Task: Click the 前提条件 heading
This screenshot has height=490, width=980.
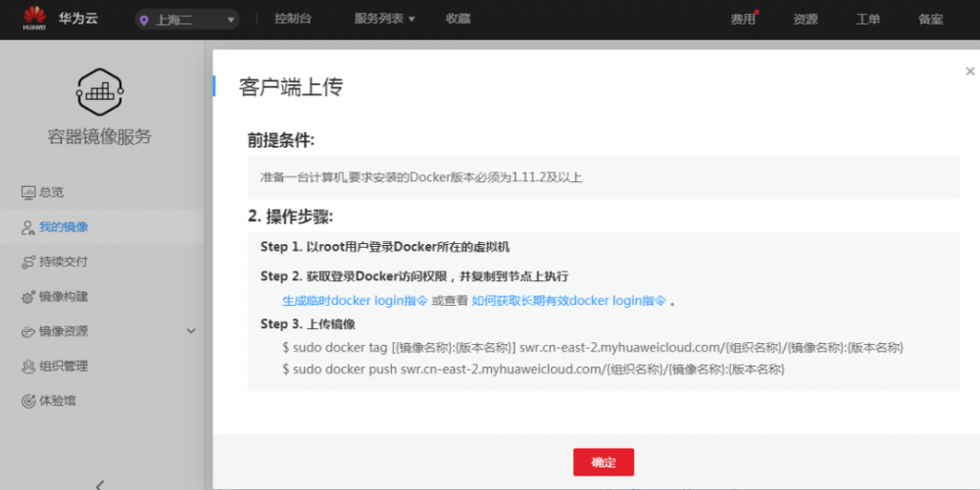Action: click(280, 140)
